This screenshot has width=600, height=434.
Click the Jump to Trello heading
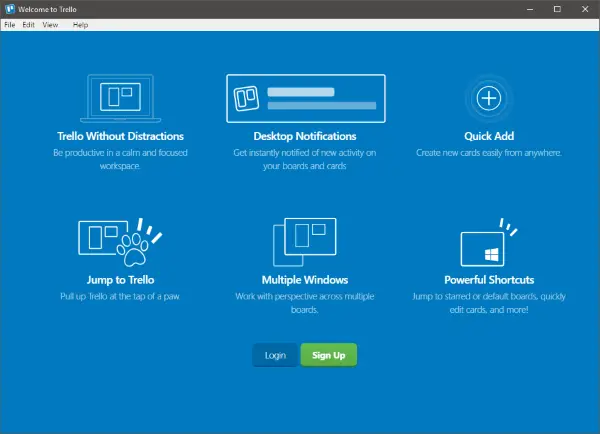click(121, 280)
